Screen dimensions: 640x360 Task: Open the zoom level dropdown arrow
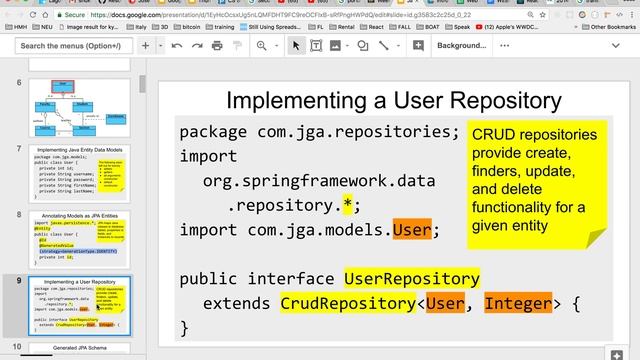click(276, 46)
